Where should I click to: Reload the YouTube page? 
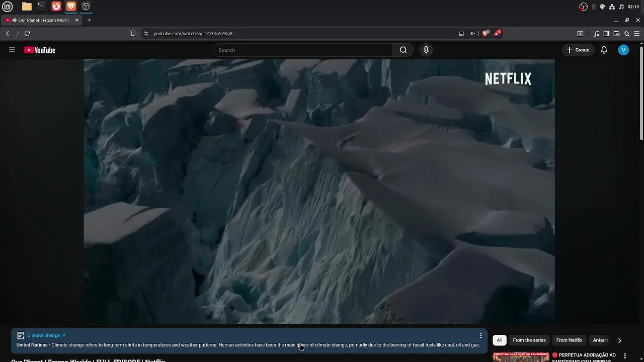point(27,34)
